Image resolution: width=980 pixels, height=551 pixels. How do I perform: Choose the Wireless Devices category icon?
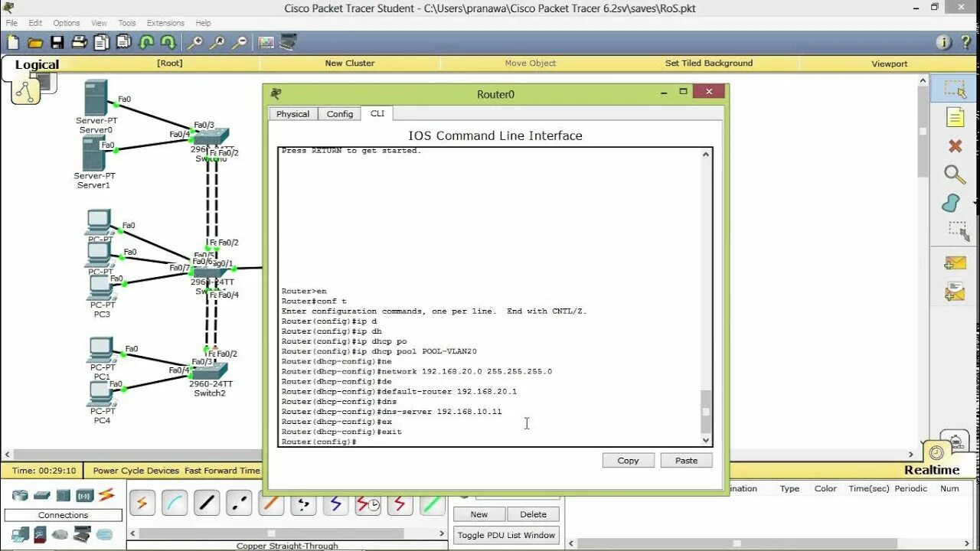(x=84, y=495)
